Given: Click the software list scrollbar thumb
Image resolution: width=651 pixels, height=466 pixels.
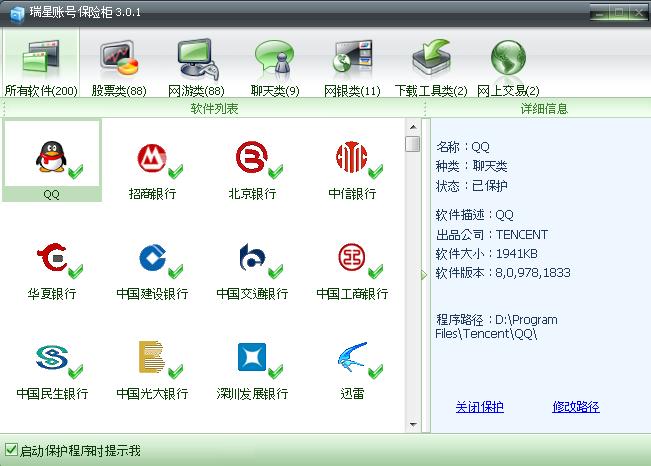Looking at the screenshot, I should click(x=413, y=144).
